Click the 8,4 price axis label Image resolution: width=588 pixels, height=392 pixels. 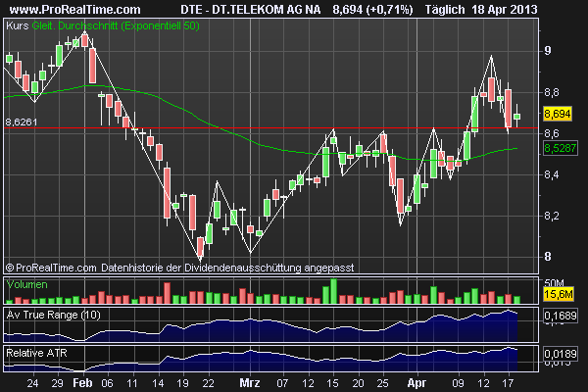(551, 174)
